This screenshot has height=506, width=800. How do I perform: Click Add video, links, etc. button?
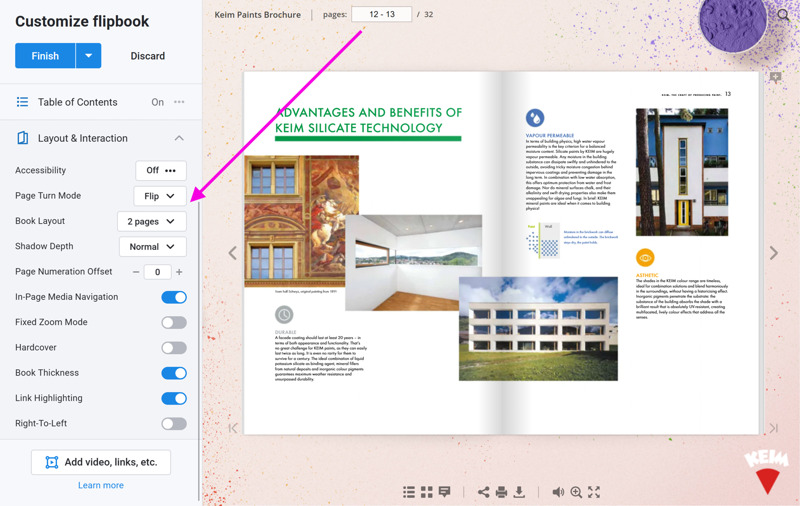click(x=101, y=462)
